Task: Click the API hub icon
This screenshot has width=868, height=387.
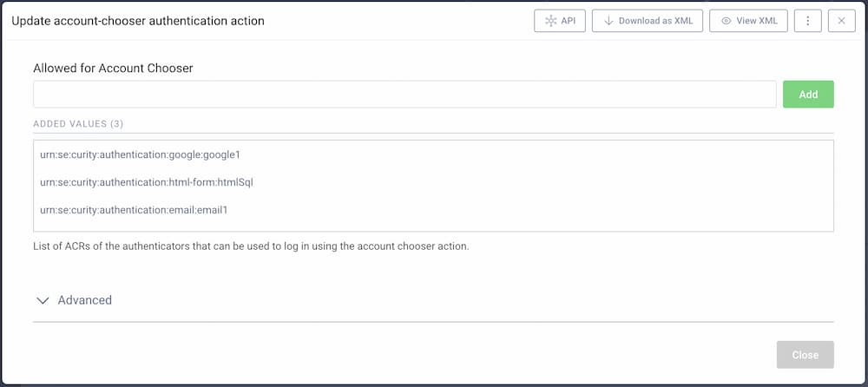Action: (550, 21)
